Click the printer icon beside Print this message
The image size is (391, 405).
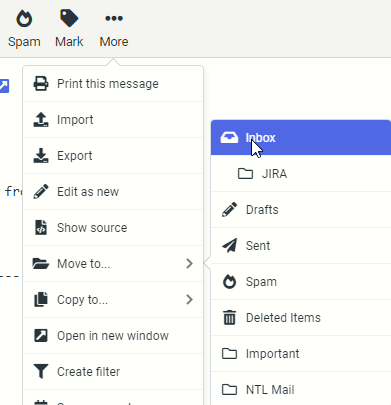[41, 84]
